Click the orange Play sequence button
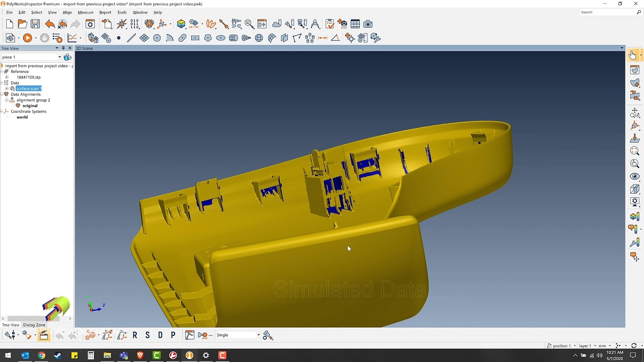 (x=28, y=38)
